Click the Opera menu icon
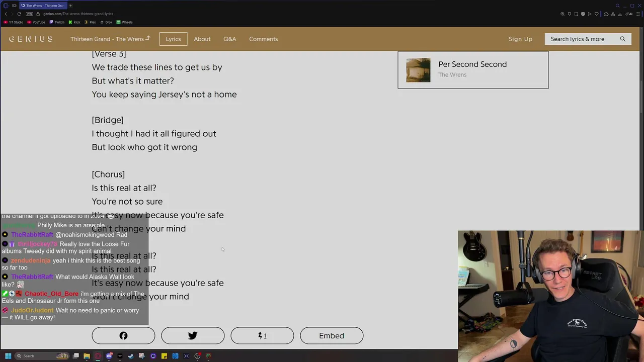Screen dimensions: 644x362 tap(6, 6)
